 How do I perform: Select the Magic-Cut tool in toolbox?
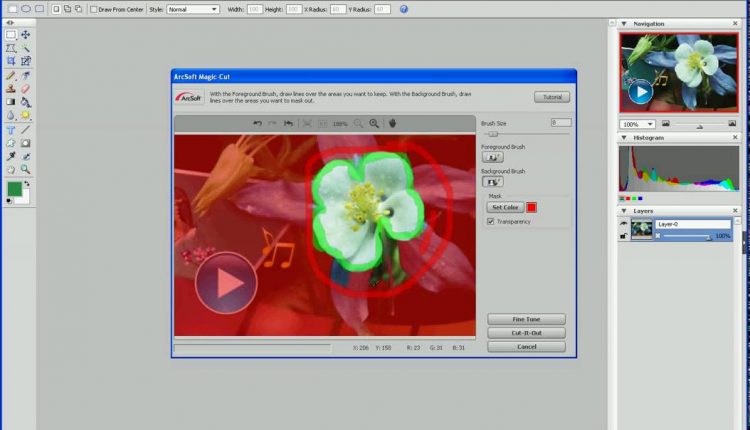25,61
